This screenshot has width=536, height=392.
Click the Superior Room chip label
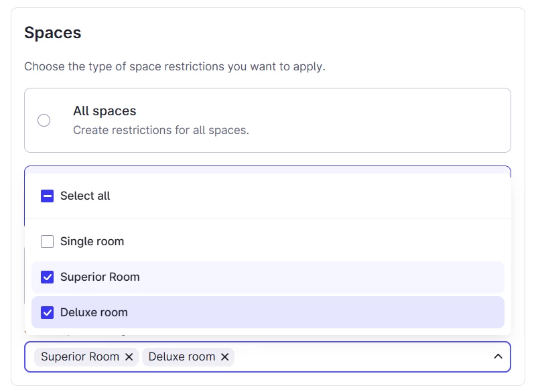[x=80, y=357]
